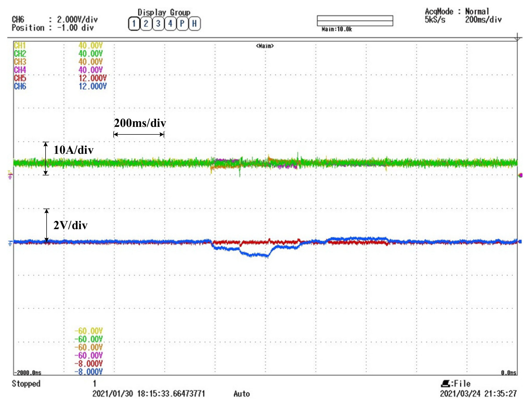The image size is (532, 407).
Task: Click the Stopped acquisition status
Action: tap(26, 383)
